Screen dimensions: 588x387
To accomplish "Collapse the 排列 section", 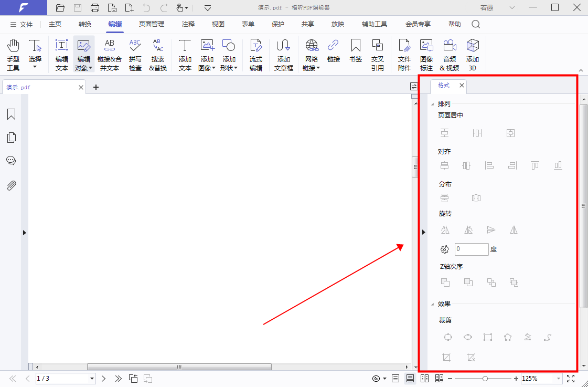I will coord(433,104).
